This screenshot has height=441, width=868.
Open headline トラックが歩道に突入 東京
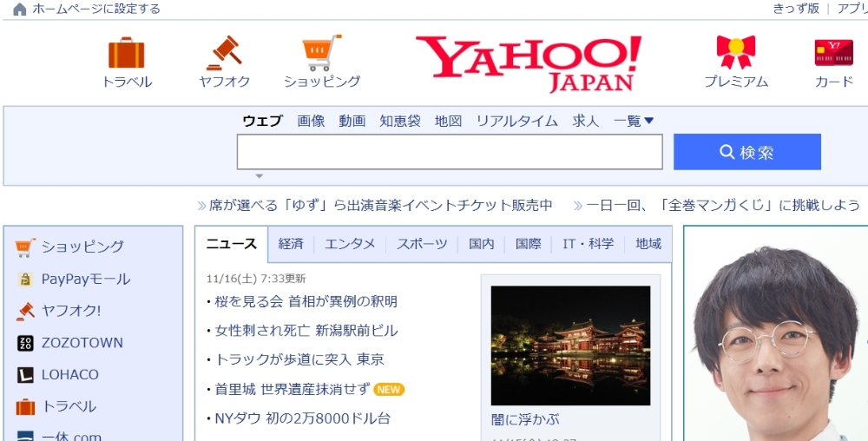299,359
